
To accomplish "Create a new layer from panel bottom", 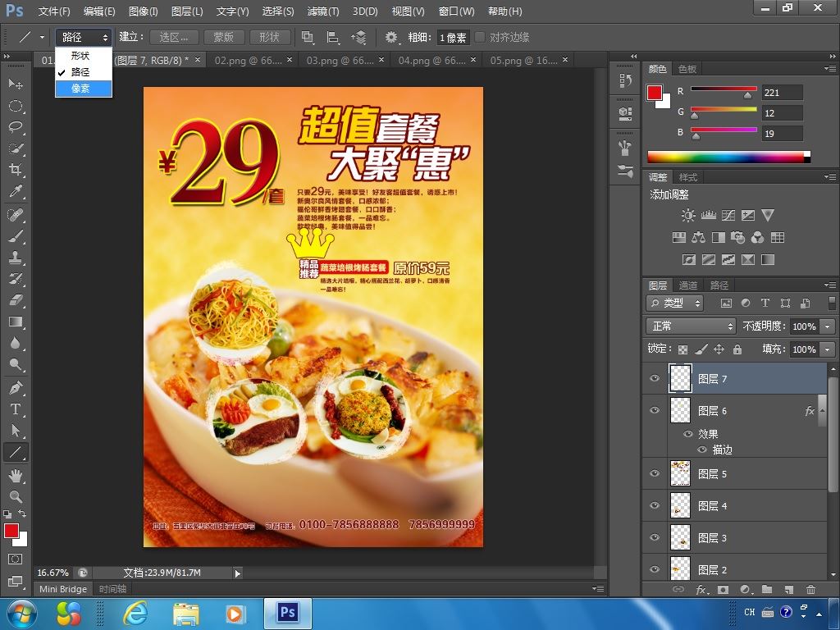I will click(788, 589).
